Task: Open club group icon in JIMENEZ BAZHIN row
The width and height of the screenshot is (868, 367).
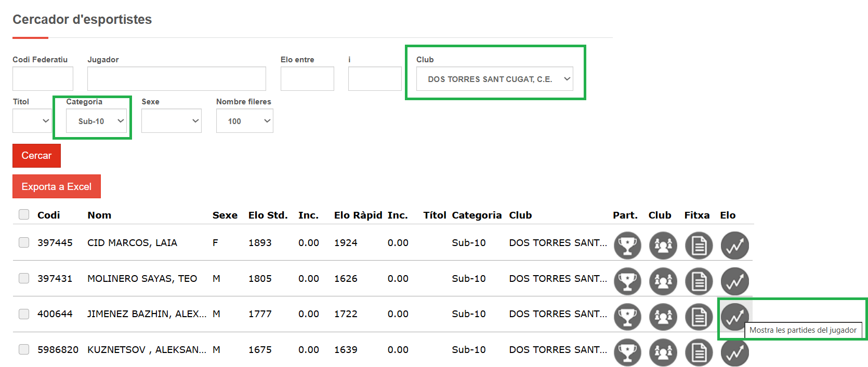Action: click(663, 317)
